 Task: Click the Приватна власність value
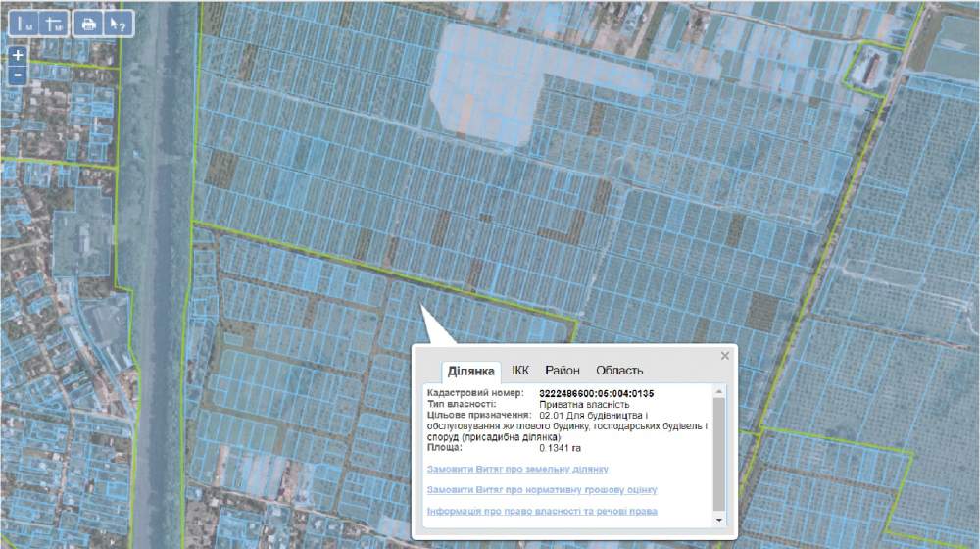pyautogui.click(x=584, y=405)
